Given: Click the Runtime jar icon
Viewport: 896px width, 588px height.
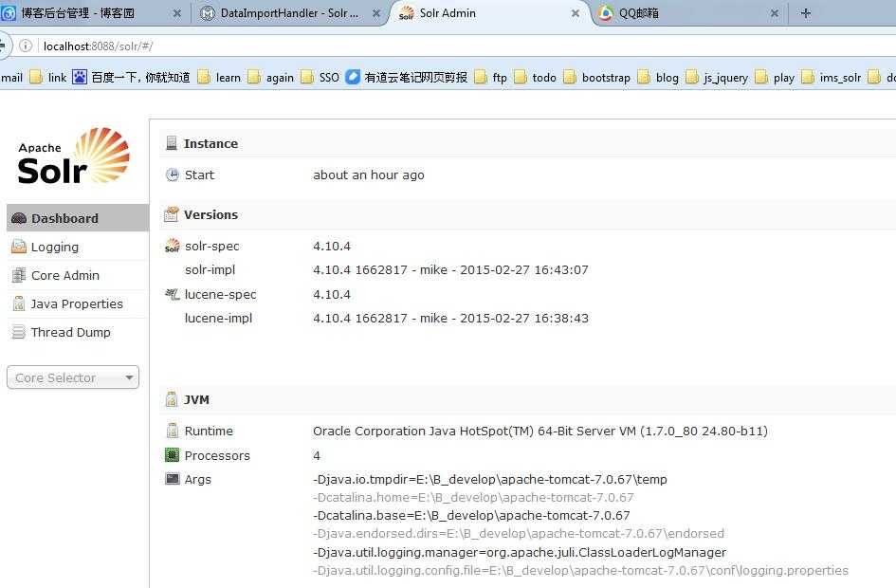Looking at the screenshot, I should click(x=172, y=431).
